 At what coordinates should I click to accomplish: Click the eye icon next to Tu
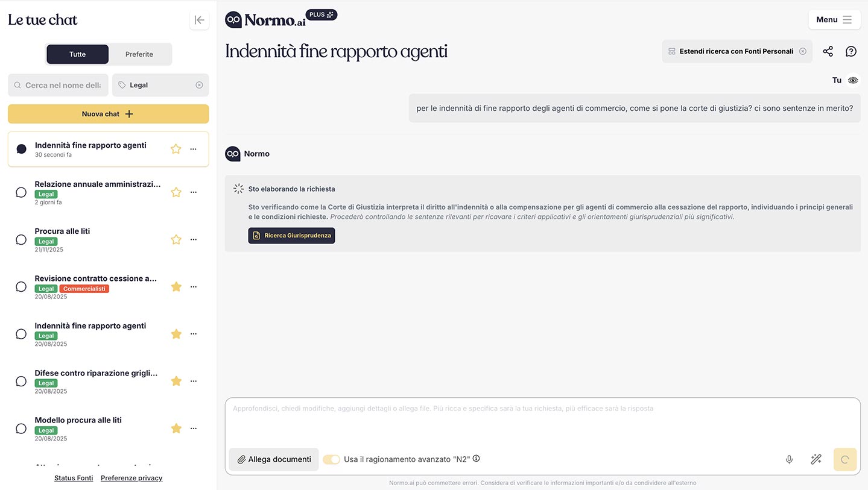click(x=853, y=80)
